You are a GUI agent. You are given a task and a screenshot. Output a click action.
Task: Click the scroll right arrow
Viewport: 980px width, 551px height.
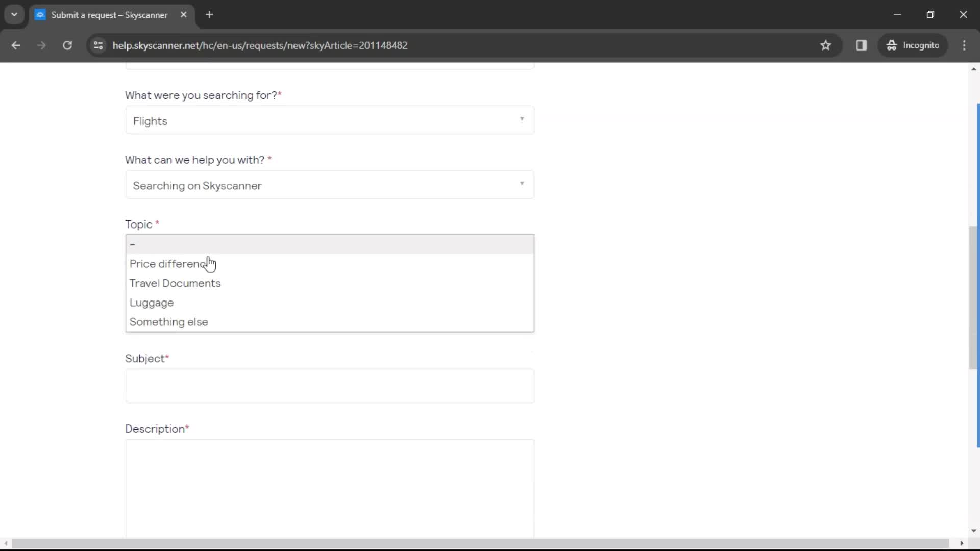point(962,543)
